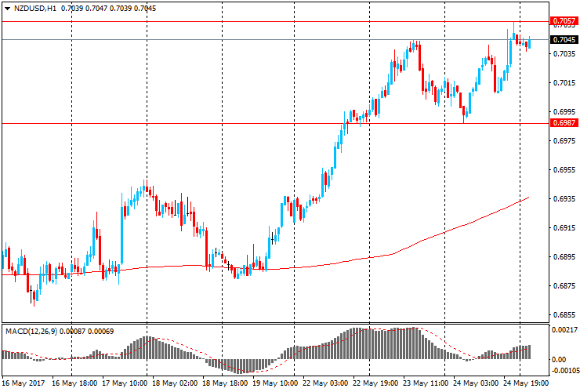Click the 24 May 03:00 time label

tap(476, 383)
